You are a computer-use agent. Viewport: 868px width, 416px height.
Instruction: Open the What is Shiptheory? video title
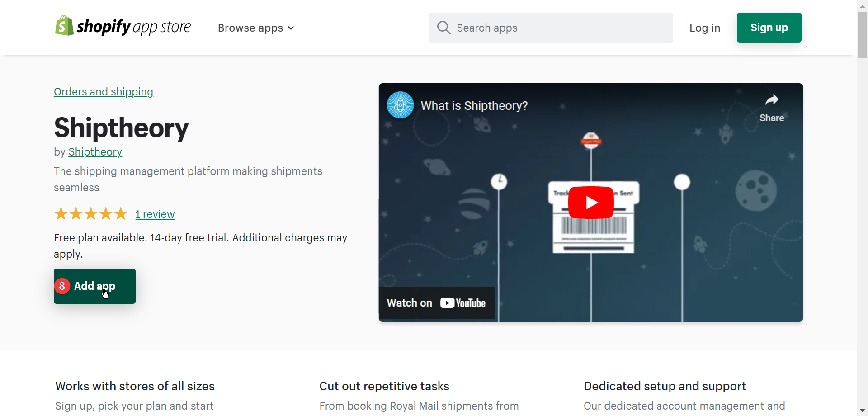pos(474,106)
